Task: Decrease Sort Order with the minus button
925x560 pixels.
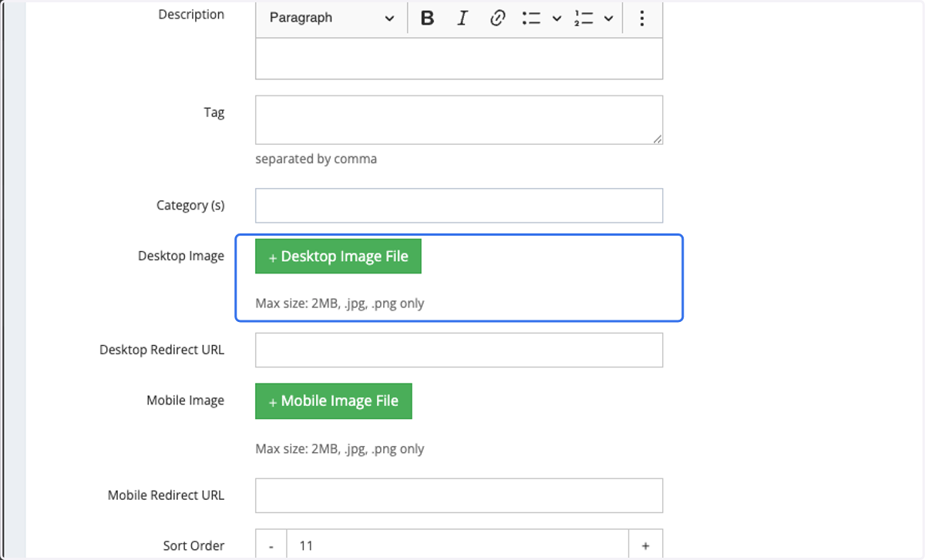Action: [271, 545]
